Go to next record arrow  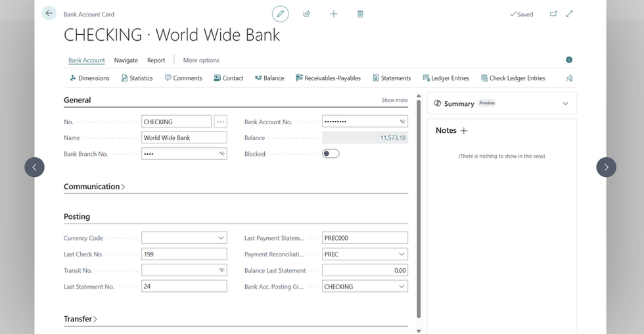(606, 167)
